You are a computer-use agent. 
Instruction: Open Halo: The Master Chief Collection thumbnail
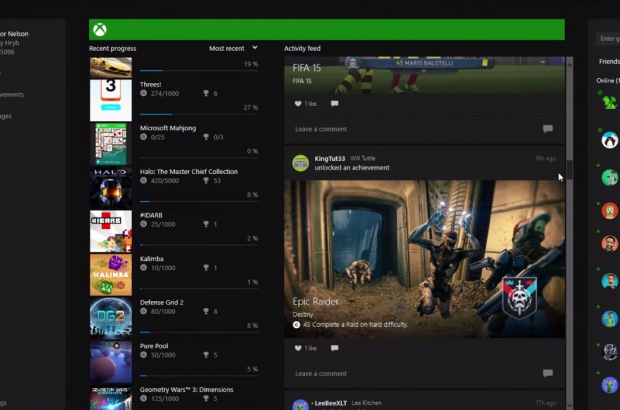[x=111, y=187]
